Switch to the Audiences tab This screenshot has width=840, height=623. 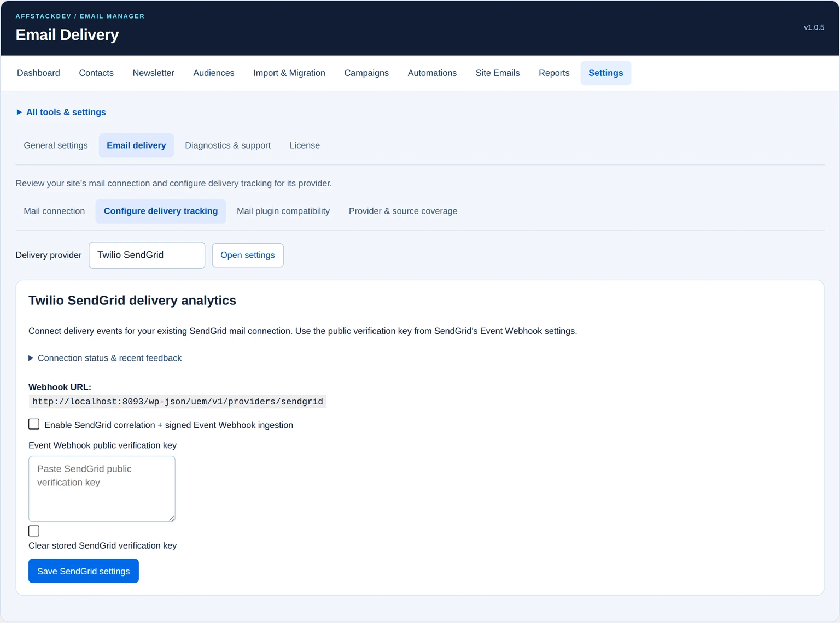coord(214,73)
